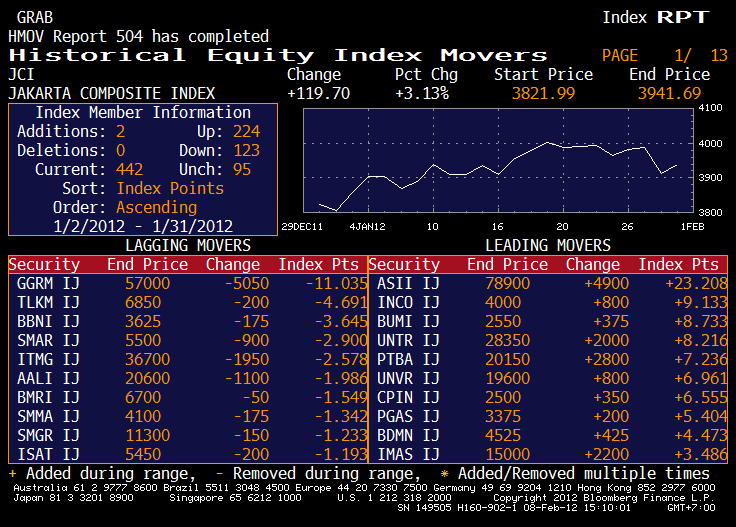Select the date range 1/2/2012 - 1/31/2012 field
Screen dimensions: 736x527
tap(142, 226)
